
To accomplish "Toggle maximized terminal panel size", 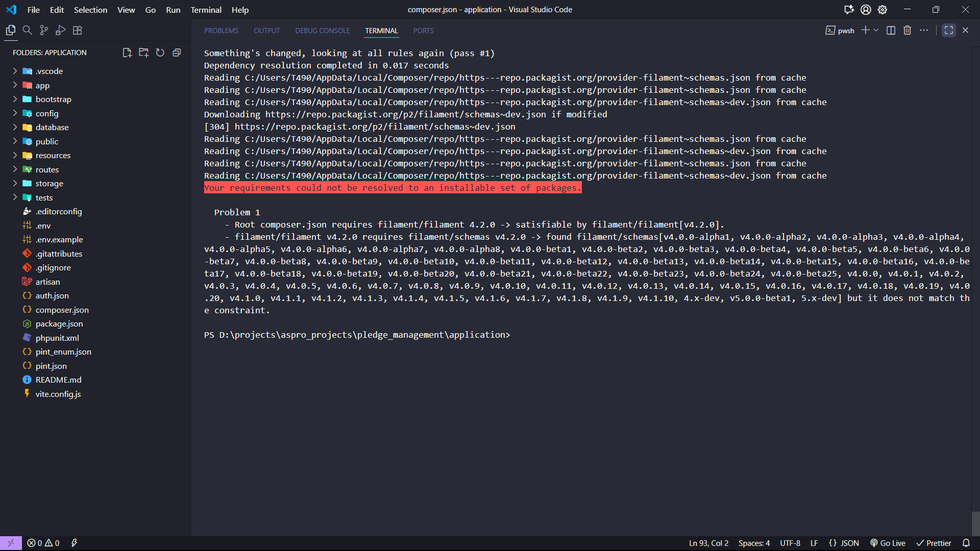I will (x=949, y=31).
